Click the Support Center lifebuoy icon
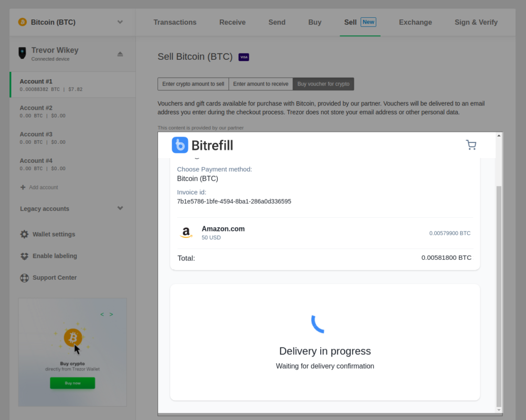The image size is (526, 420). click(x=24, y=278)
